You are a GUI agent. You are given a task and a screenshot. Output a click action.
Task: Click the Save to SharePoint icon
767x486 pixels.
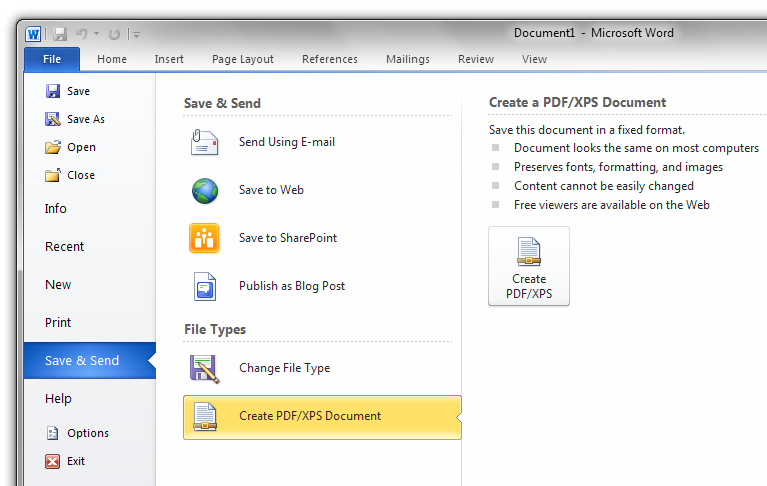click(x=205, y=238)
